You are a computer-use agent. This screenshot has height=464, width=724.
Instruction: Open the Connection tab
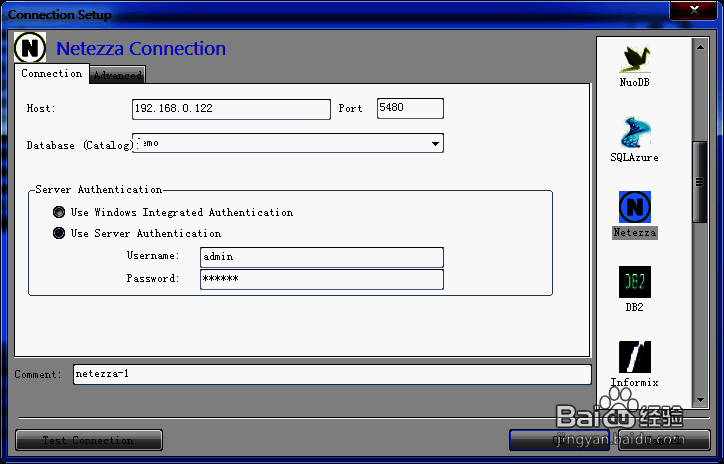click(52, 74)
